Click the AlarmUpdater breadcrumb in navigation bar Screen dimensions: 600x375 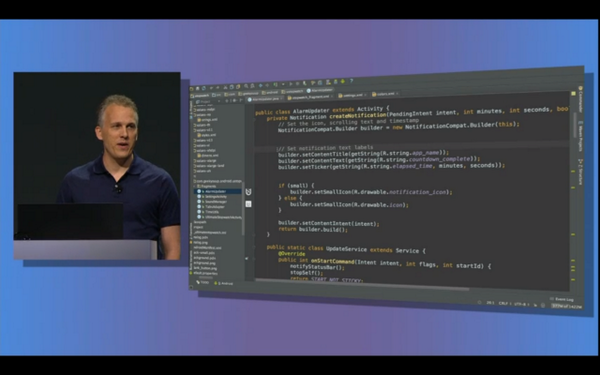320,90
